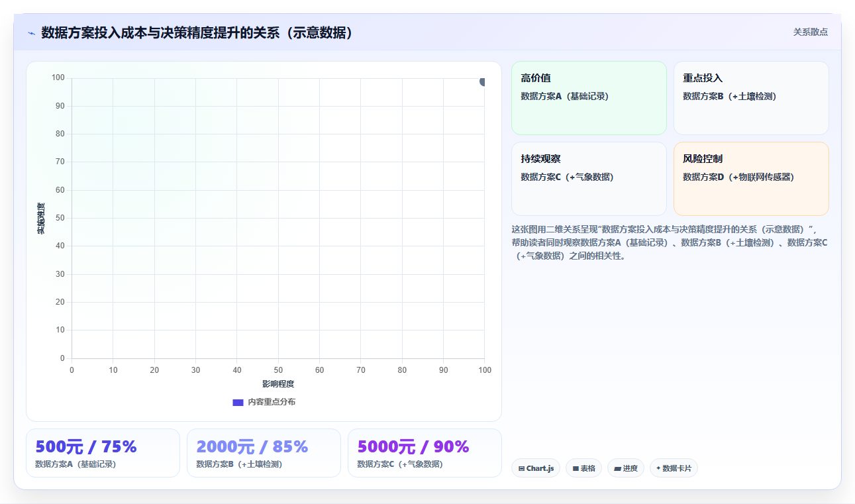Click the '内容重点分布' legend label

point(272,402)
